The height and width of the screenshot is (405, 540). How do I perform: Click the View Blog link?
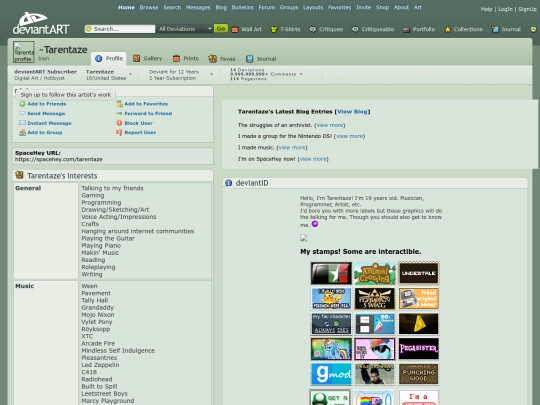point(352,112)
